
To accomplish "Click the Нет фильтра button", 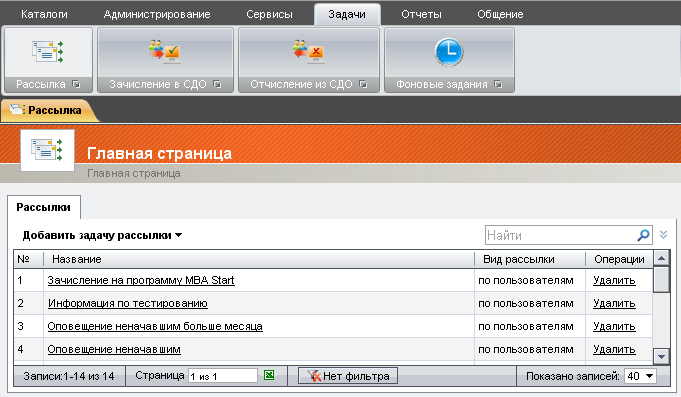I will click(x=348, y=376).
